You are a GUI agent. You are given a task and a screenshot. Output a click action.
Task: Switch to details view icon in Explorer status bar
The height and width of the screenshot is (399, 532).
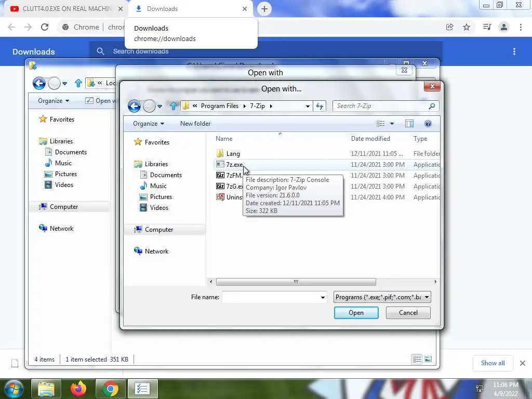click(x=417, y=359)
